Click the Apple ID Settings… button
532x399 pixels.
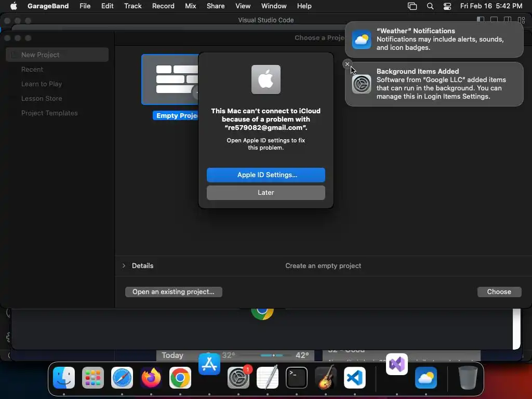tap(266, 175)
